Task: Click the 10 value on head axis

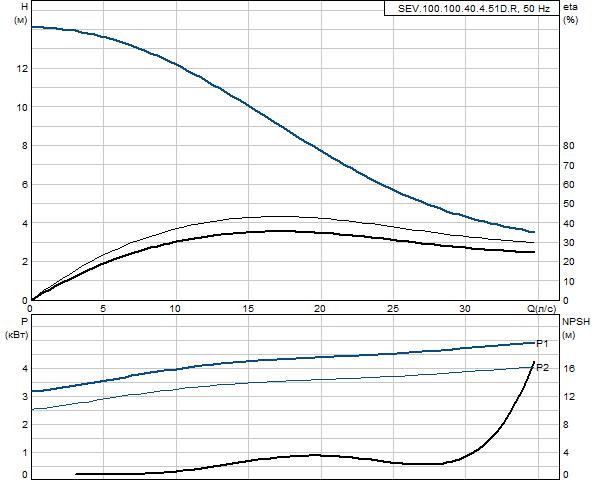Action: click(x=22, y=107)
